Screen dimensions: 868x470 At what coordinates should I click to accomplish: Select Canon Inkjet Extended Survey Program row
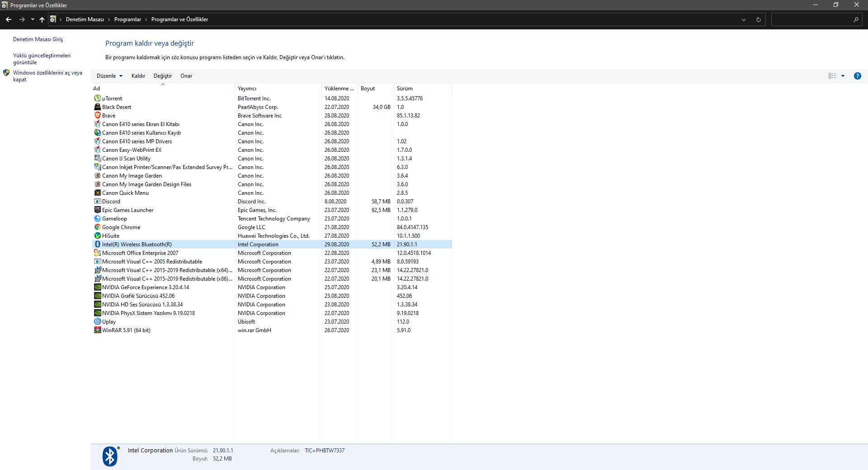coord(272,167)
